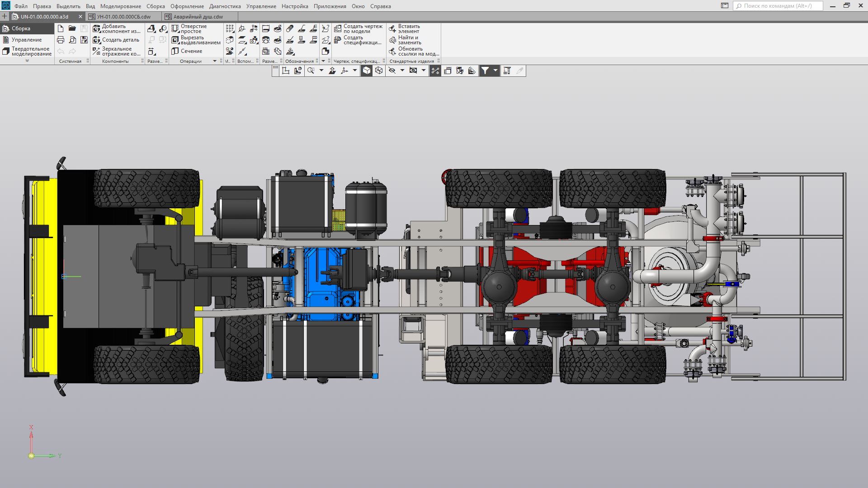Open the Диагностика menu
The width and height of the screenshot is (868, 488).
point(225,6)
